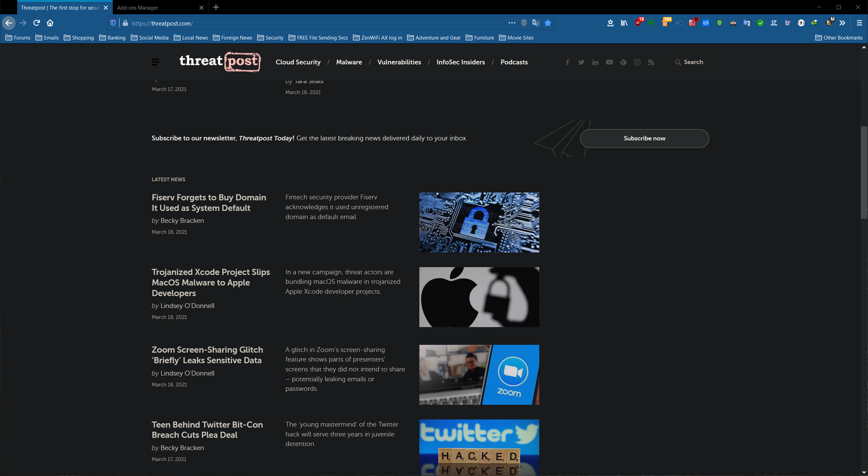Expand the Security bookmarks folder

pos(270,38)
